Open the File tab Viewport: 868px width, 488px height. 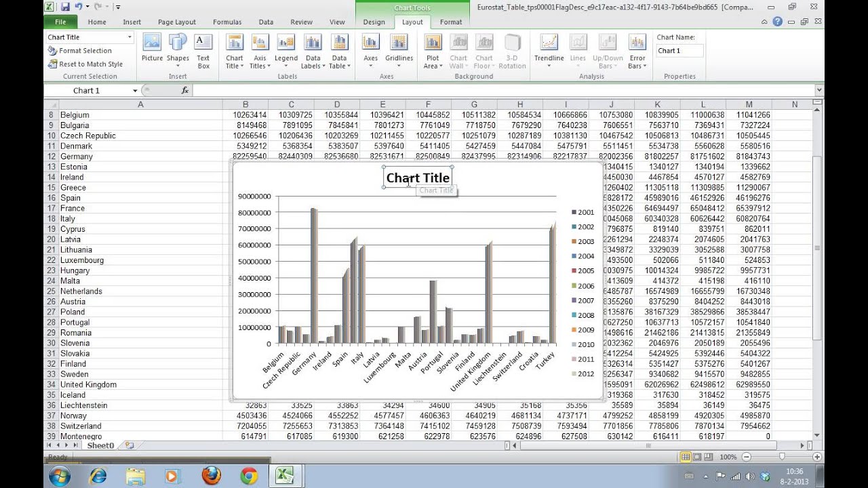(x=60, y=22)
